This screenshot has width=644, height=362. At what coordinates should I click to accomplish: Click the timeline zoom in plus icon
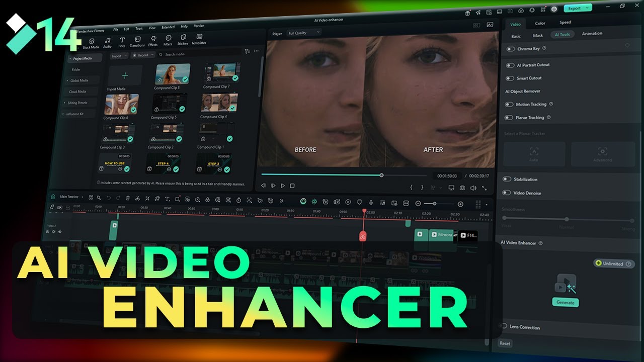pyautogui.click(x=460, y=204)
